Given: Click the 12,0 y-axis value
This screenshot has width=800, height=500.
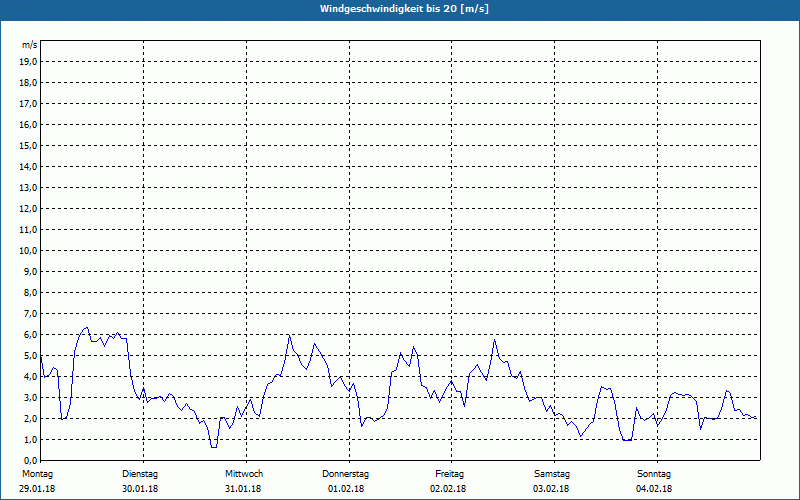Looking at the screenshot, I should (x=28, y=209).
